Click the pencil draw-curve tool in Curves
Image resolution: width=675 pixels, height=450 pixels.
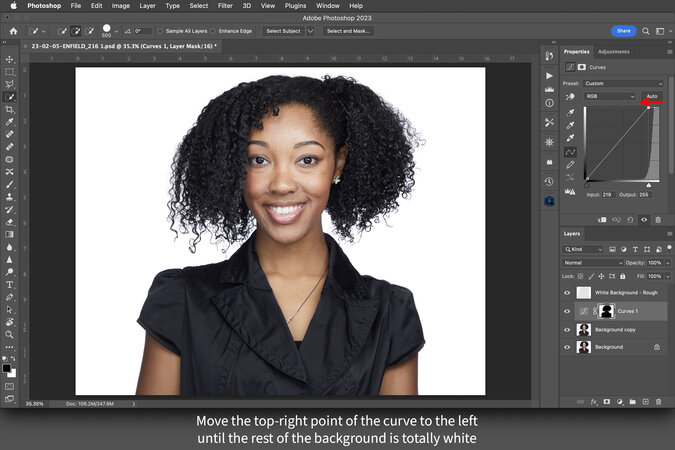click(570, 165)
